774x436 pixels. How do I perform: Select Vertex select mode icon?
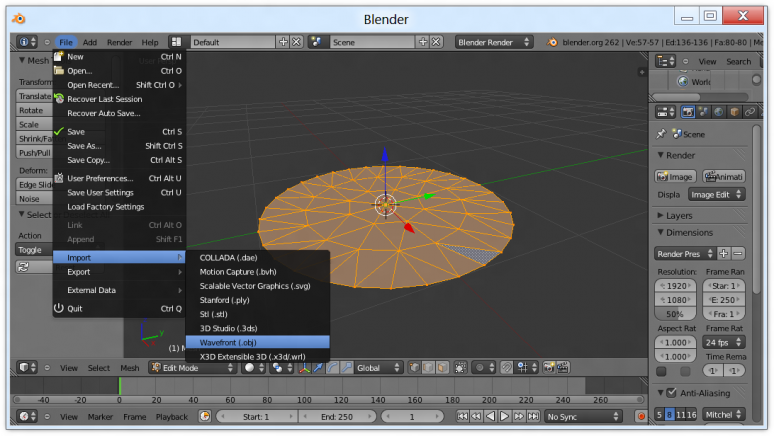click(x=415, y=367)
